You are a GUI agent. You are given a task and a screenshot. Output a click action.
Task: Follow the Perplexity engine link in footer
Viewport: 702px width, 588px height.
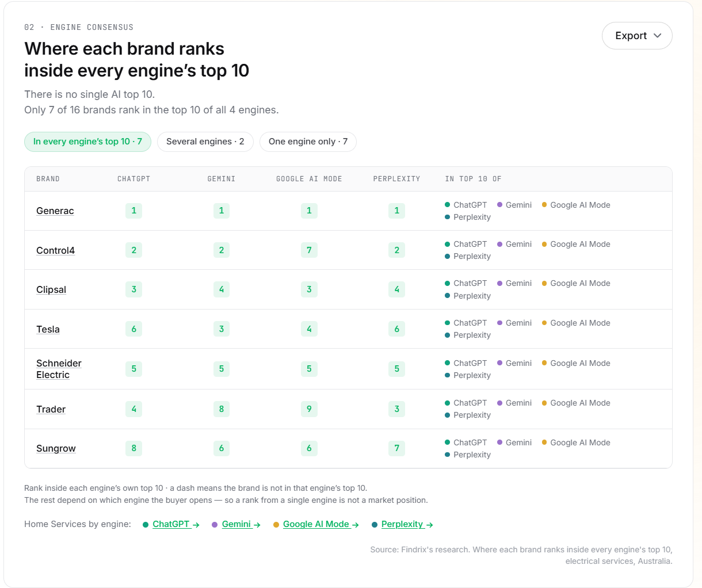407,524
